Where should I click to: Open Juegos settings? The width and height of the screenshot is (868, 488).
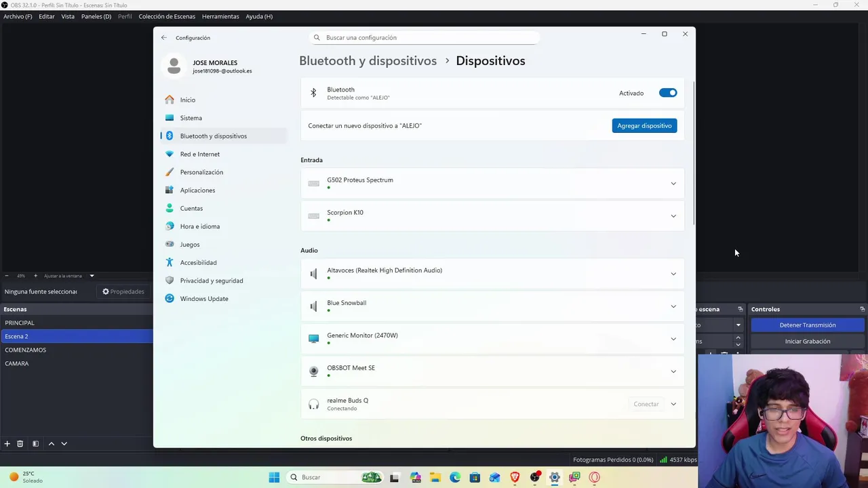click(x=224, y=245)
